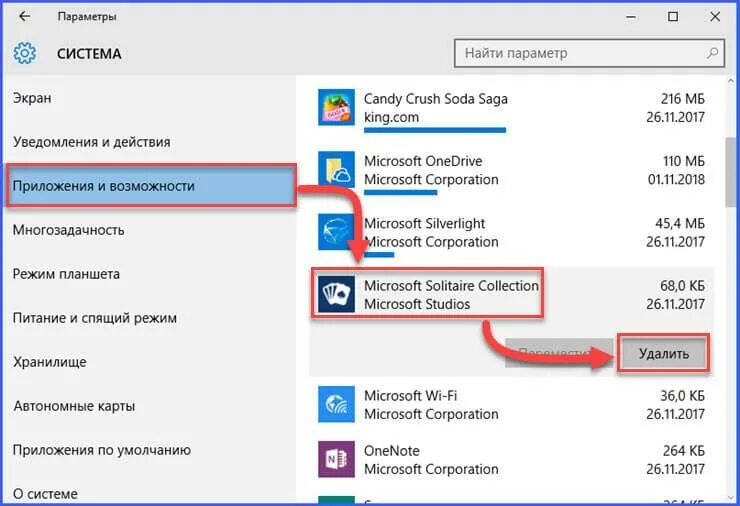This screenshot has height=506, width=740.
Task: Open the Экран settings section
Action: tap(32, 98)
